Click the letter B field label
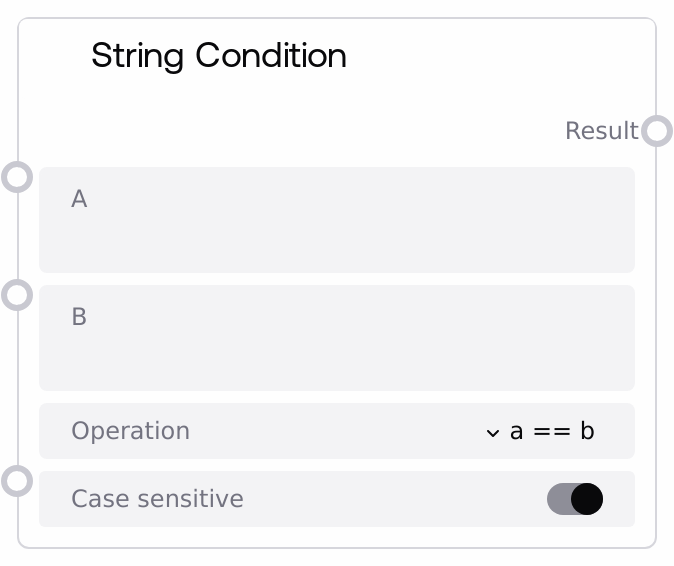674x566 pixels. (79, 317)
